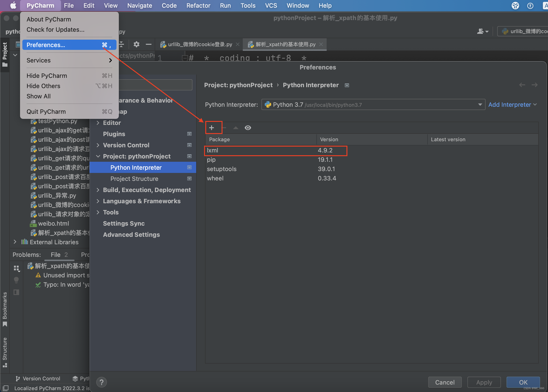Expand External Libraries in project tree

tap(15, 242)
